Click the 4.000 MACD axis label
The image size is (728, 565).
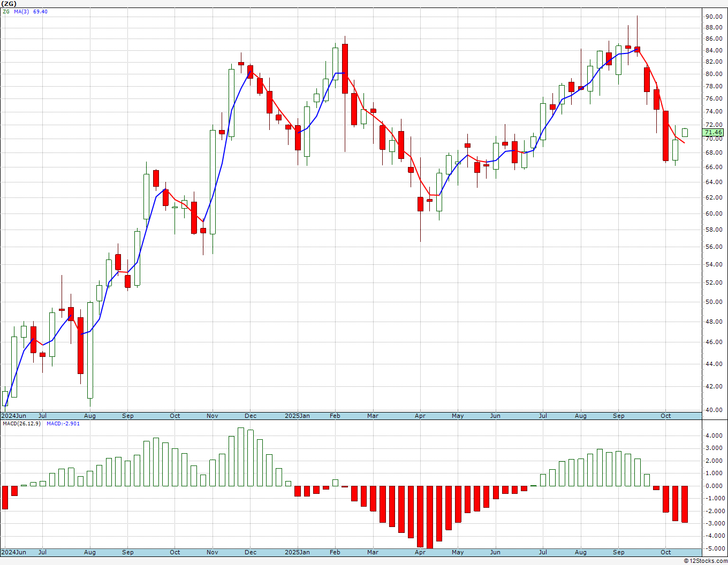715,436
